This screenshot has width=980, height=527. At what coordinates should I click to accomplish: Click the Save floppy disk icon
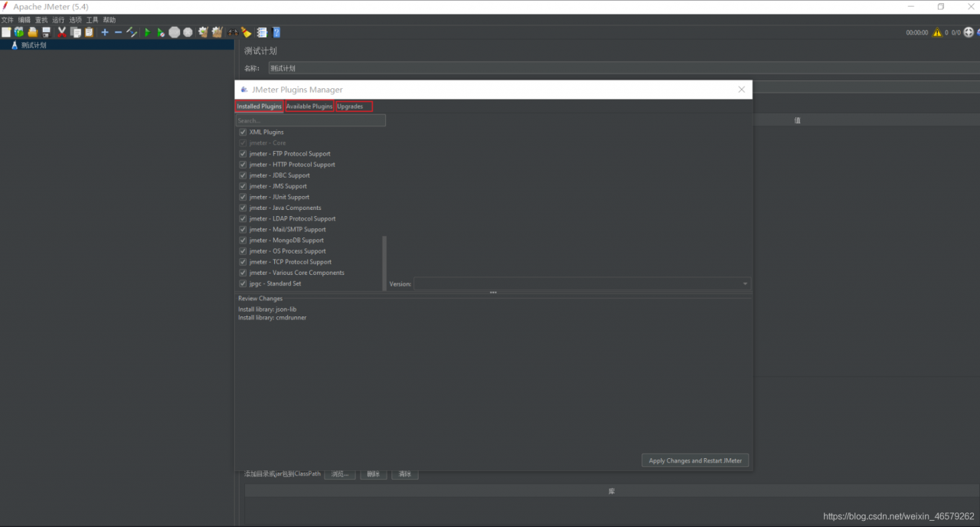[46, 32]
